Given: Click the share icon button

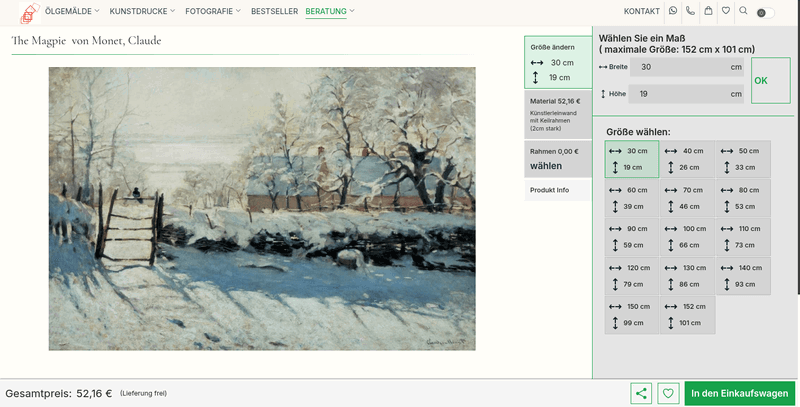Looking at the screenshot, I should click(x=641, y=393).
